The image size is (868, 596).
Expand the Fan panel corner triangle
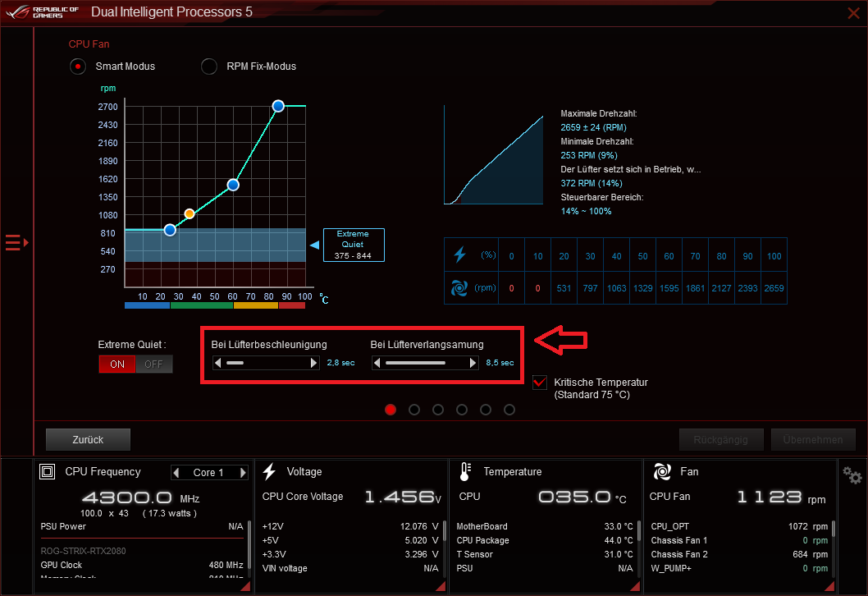tap(829, 586)
